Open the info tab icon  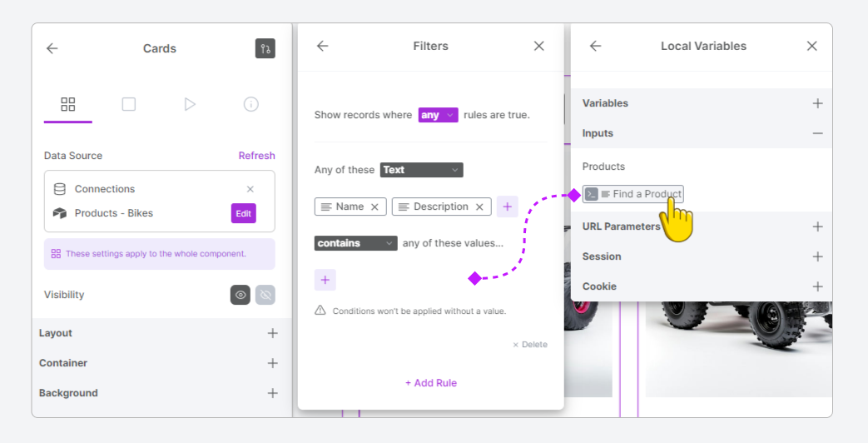point(250,104)
